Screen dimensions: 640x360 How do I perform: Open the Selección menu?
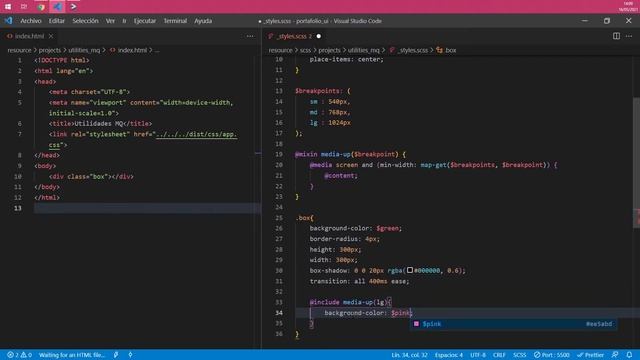pos(85,21)
